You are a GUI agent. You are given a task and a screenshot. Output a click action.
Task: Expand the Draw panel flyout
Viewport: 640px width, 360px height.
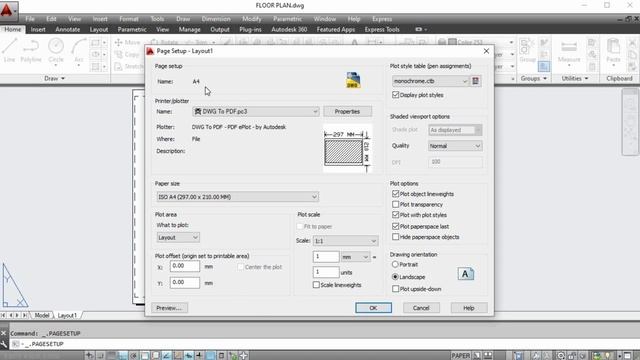pos(55,78)
